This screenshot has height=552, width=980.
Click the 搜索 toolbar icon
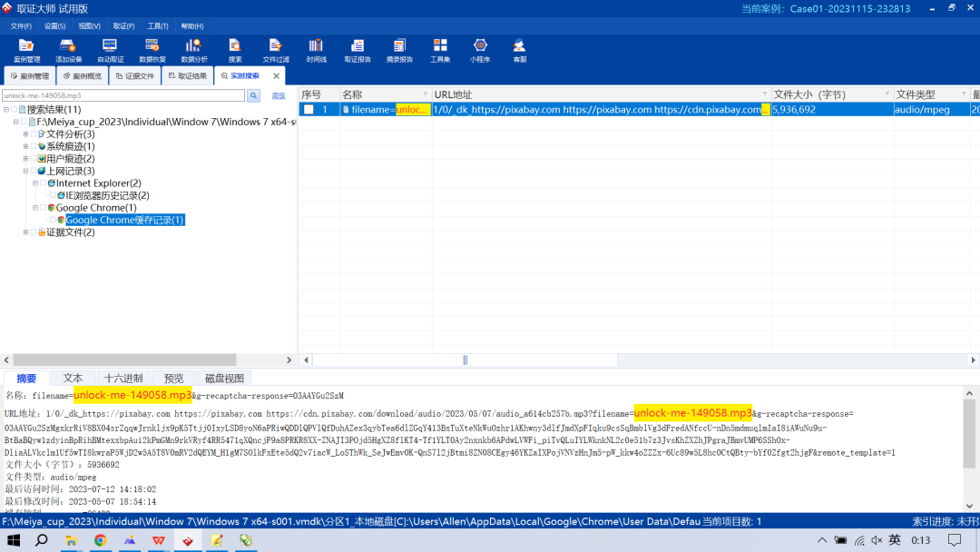click(x=235, y=50)
